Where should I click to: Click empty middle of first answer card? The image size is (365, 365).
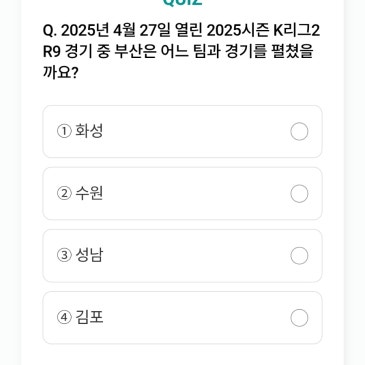197,132
